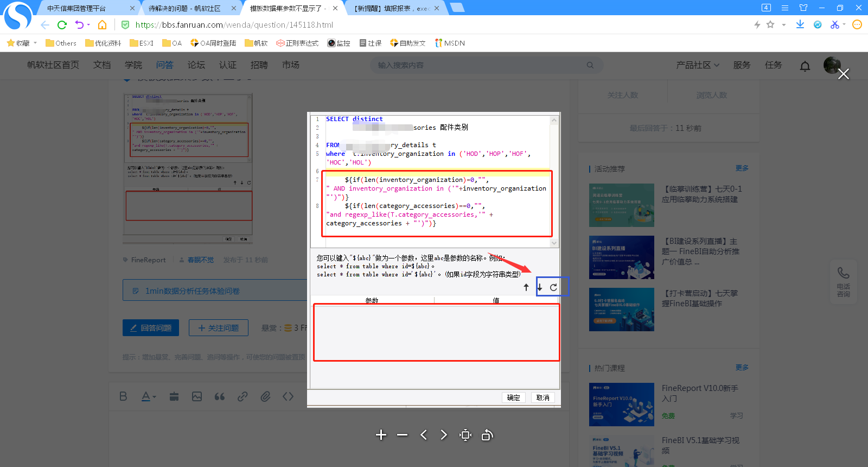The width and height of the screenshot is (868, 467).
Task: Open the MSDN bookmark
Action: coord(450,43)
